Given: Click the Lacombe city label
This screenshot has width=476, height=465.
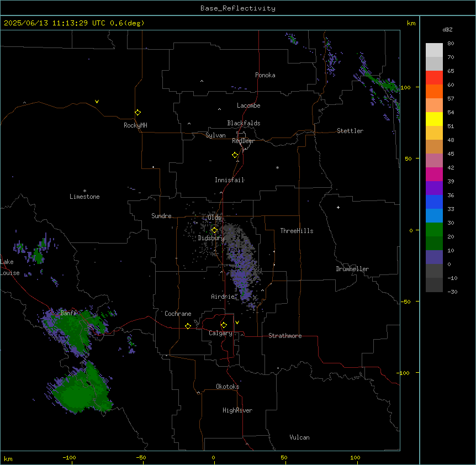Looking at the screenshot, I should click(x=248, y=105).
